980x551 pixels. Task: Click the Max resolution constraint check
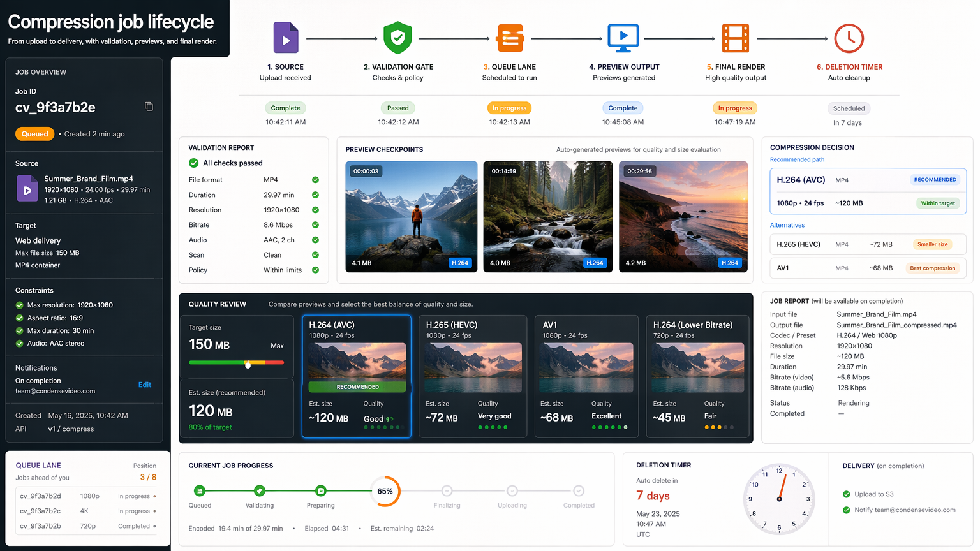pyautogui.click(x=20, y=305)
